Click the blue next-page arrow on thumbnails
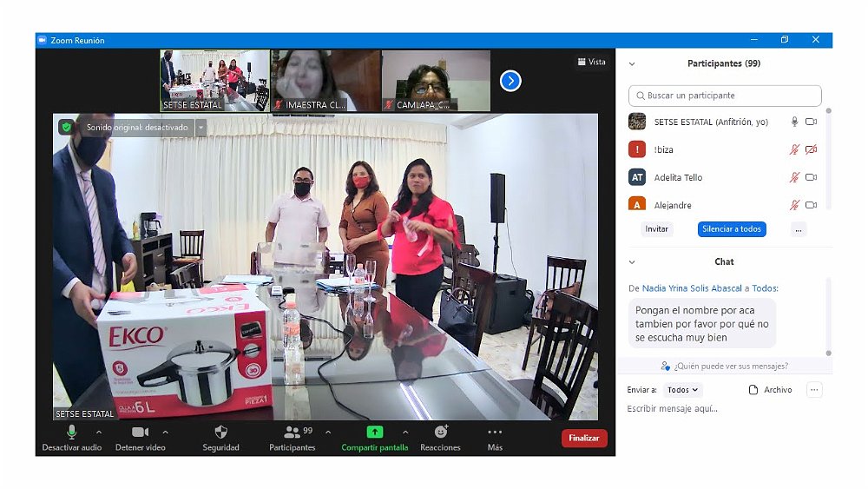The width and height of the screenshot is (868, 489). 510,81
